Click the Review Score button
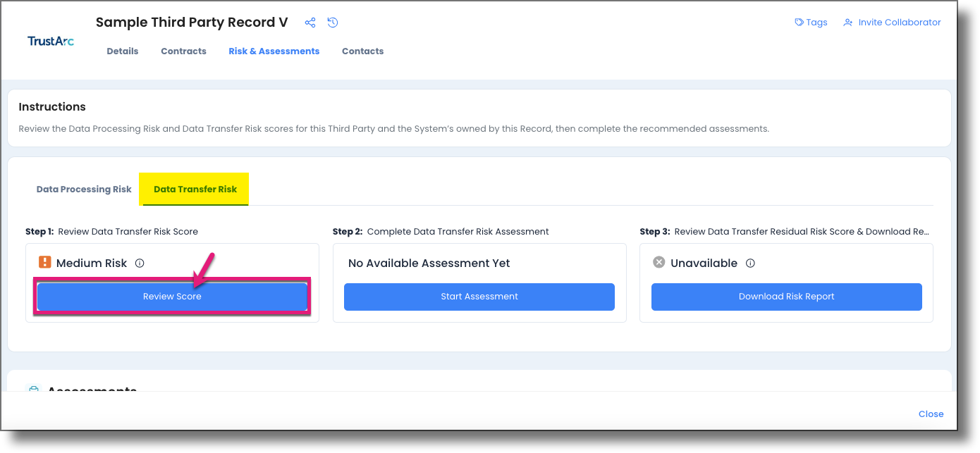Image resolution: width=980 pixels, height=453 pixels. 172,296
